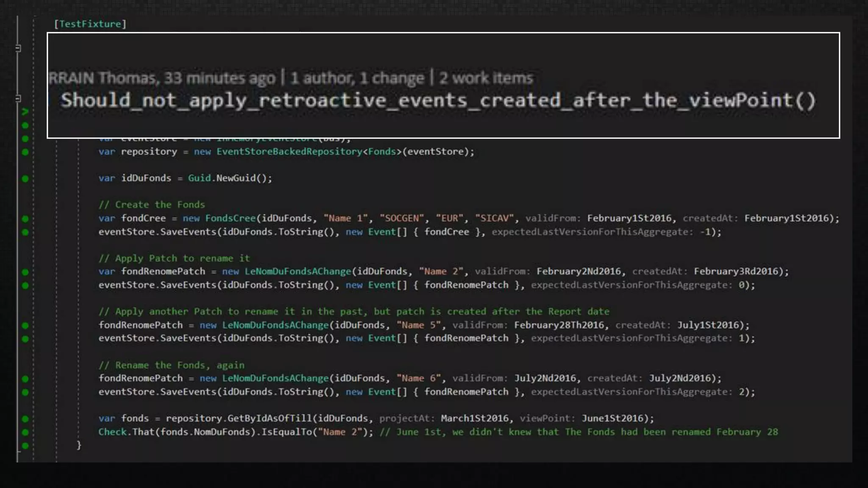This screenshot has width=868, height=488.
Task: Click coverage dot beside GetByIdAsOfTill line
Action: (25, 419)
